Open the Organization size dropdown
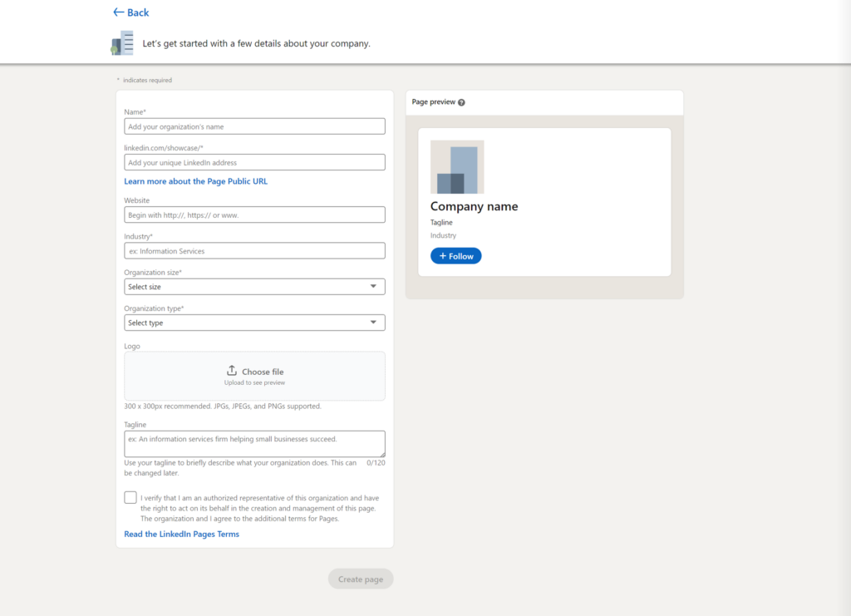Viewport: 851px width, 616px height. click(x=254, y=286)
